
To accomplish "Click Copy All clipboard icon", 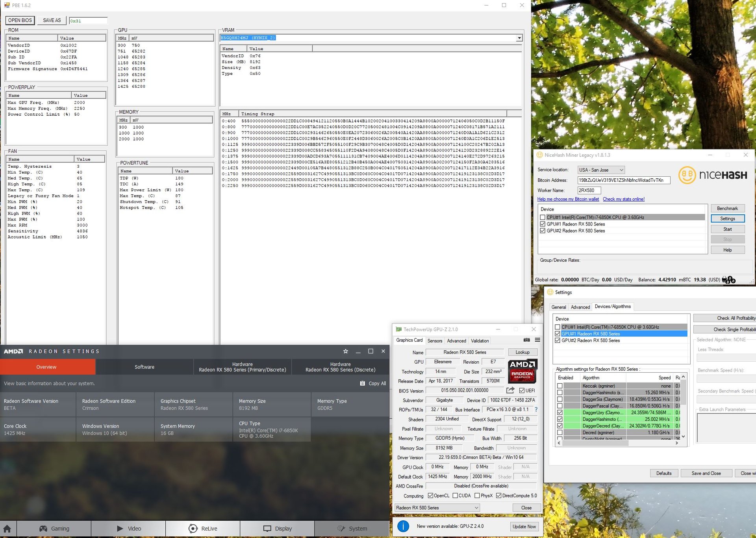I will pyautogui.click(x=362, y=383).
